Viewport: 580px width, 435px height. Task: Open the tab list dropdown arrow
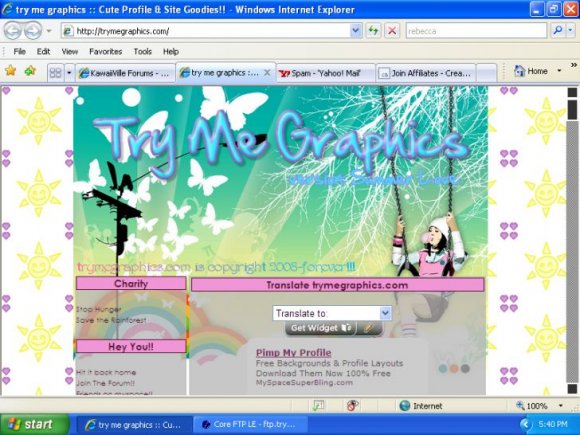tap(69, 73)
